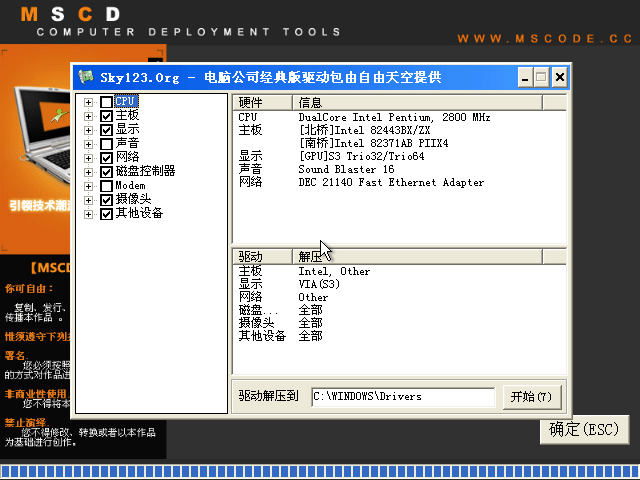This screenshot has width=640, height=480.
Task: Expand the 声音 tree node
Action: 88,144
